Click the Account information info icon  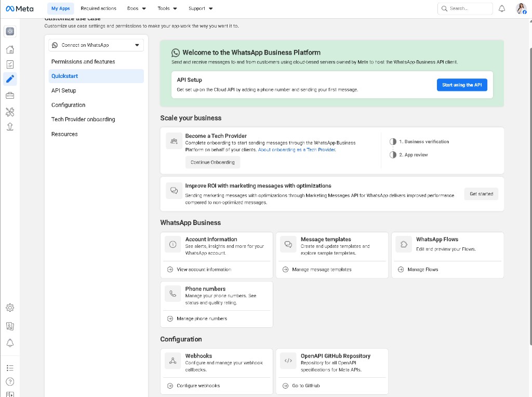point(172,244)
